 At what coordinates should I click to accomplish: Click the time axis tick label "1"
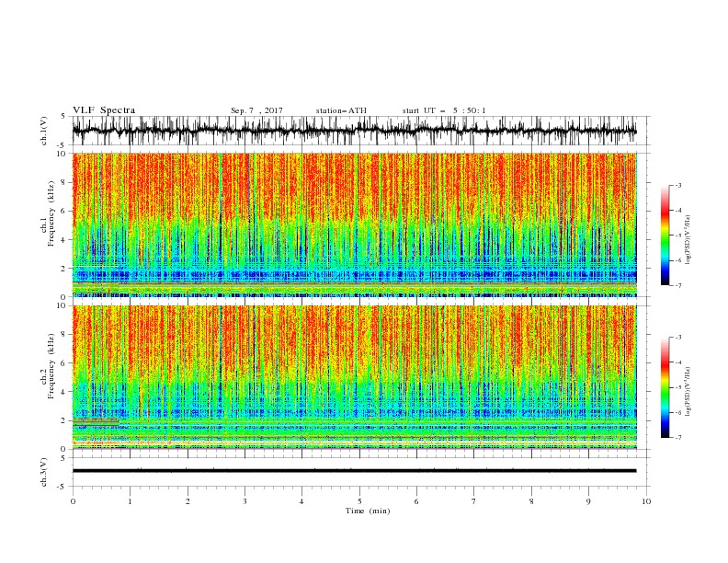pos(130,501)
